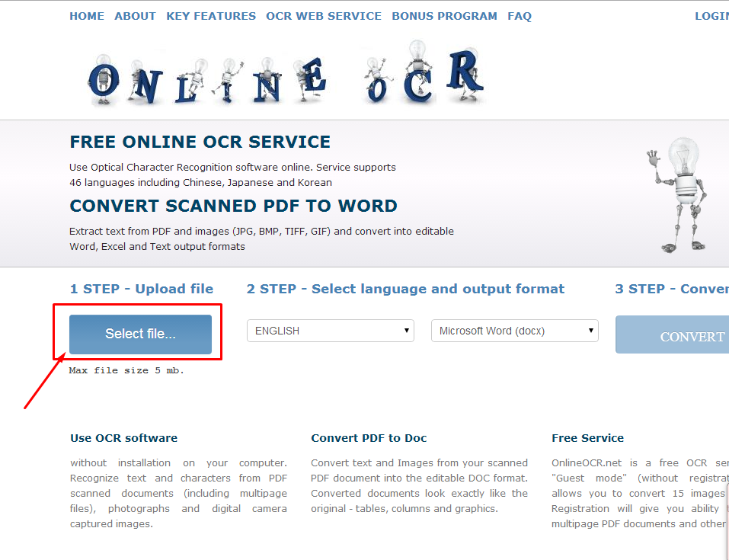The image size is (729, 560).
Task: Open KEY FEATURES in the top menu
Action: point(211,16)
